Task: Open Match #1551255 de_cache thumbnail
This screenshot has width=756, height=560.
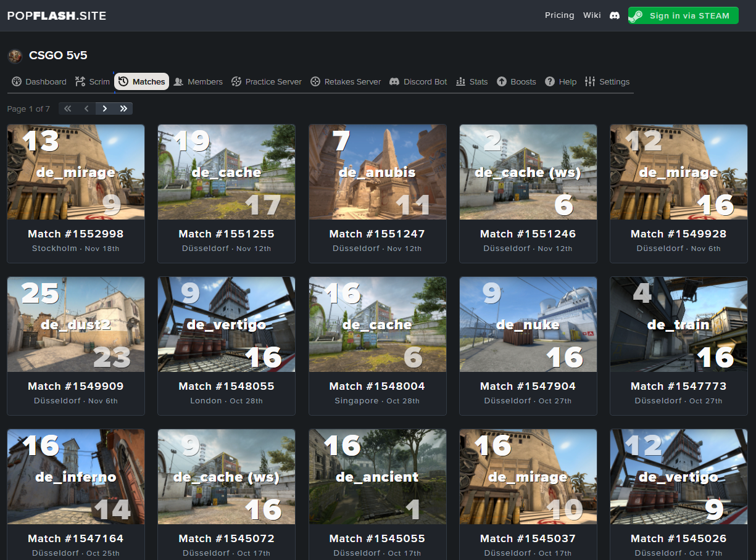Action: pos(226,172)
